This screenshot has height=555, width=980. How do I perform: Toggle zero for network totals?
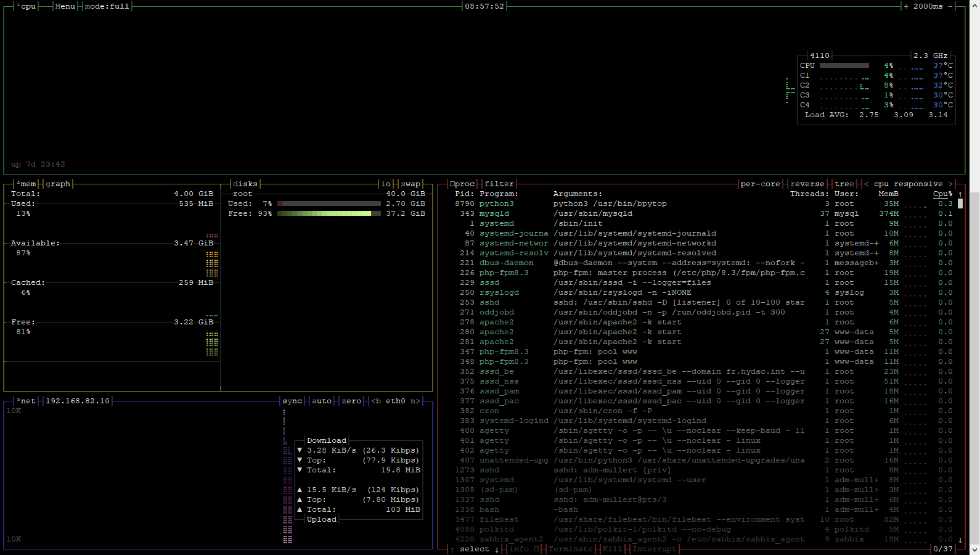tap(351, 401)
